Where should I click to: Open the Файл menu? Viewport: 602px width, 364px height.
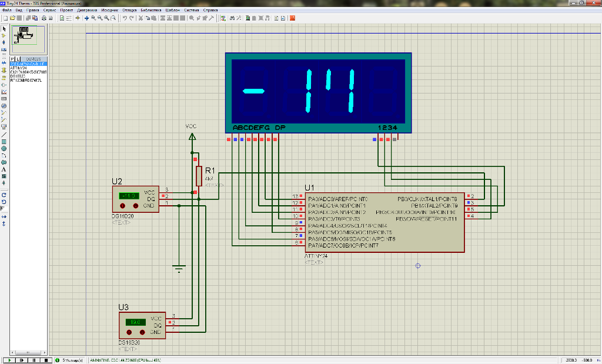(6, 10)
